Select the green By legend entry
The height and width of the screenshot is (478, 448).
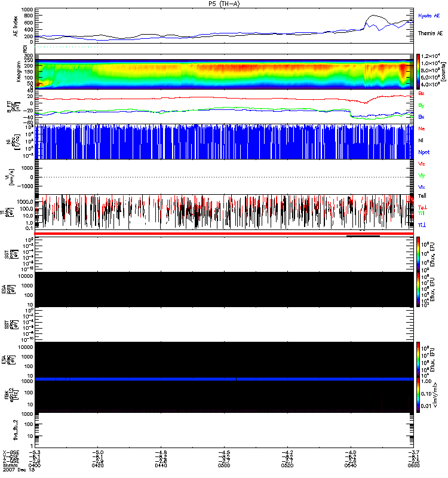pos(422,105)
